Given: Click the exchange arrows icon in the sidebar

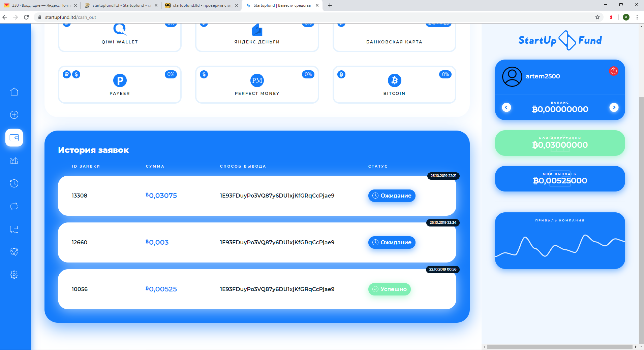Looking at the screenshot, I should coord(14,206).
